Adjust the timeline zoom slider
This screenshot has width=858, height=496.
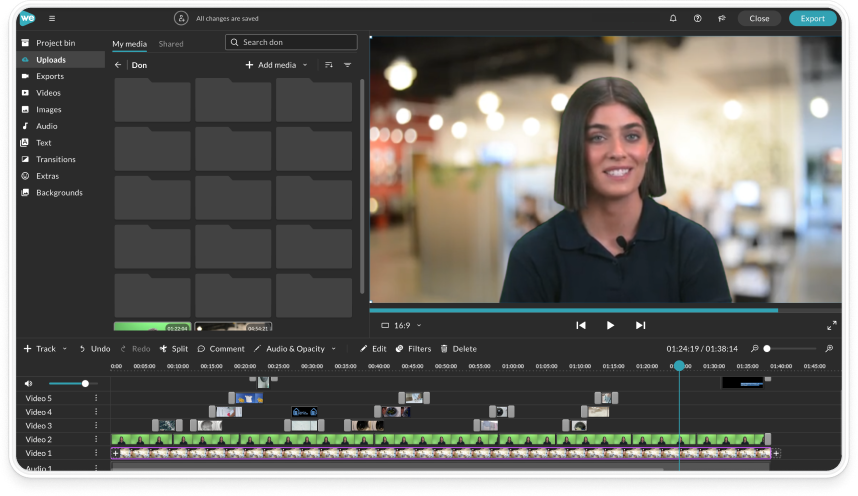(767, 349)
